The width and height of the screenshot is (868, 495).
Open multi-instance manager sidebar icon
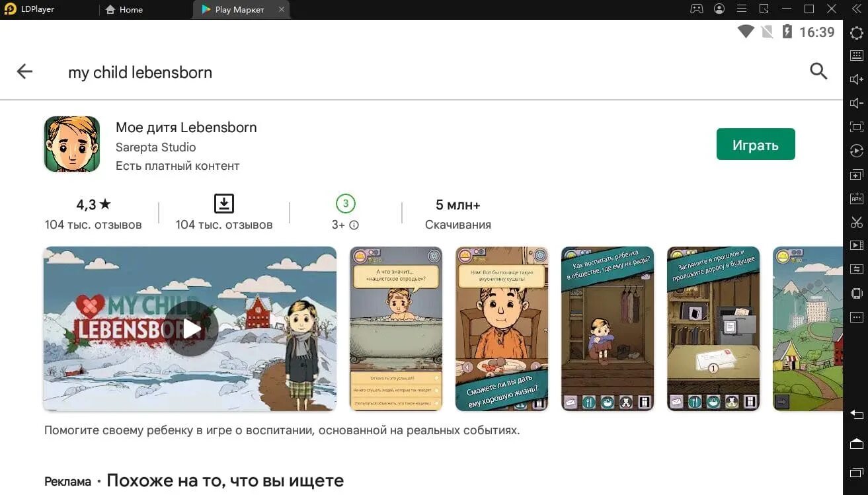pos(856,175)
